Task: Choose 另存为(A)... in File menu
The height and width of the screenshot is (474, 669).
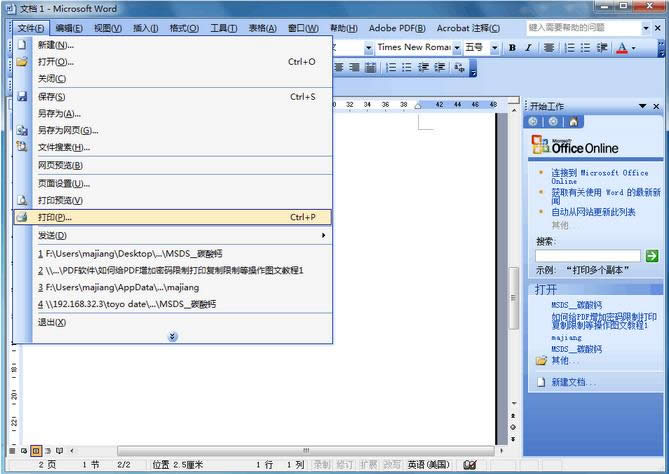Action: point(59,113)
